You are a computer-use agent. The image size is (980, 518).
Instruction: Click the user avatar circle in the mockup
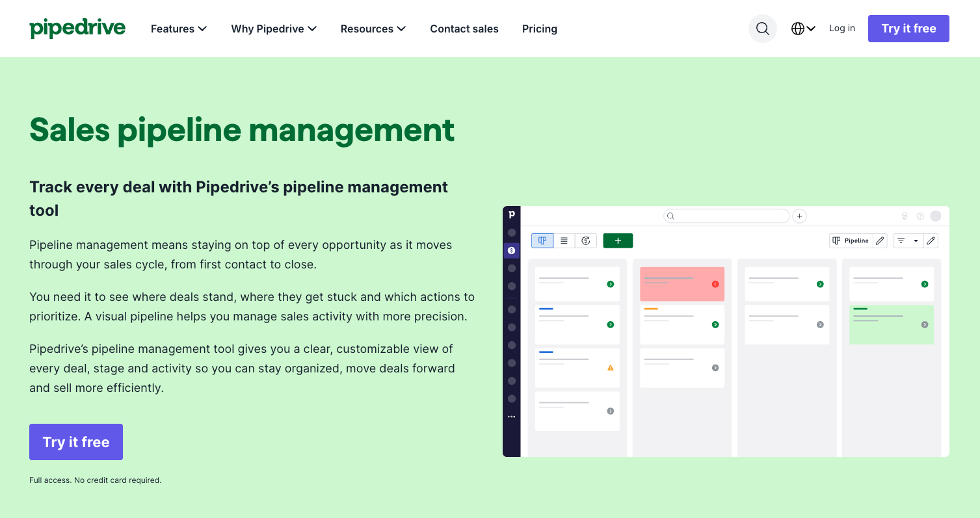pyautogui.click(x=936, y=216)
